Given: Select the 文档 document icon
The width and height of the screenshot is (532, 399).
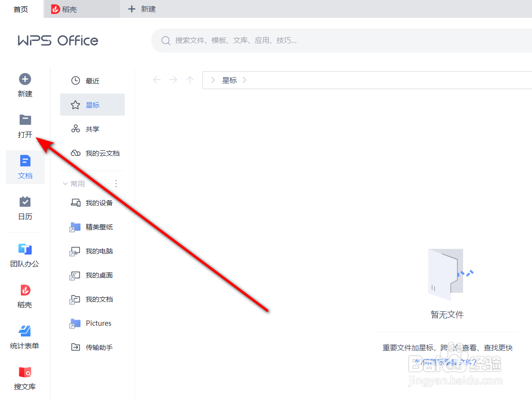Looking at the screenshot, I should click(25, 161).
